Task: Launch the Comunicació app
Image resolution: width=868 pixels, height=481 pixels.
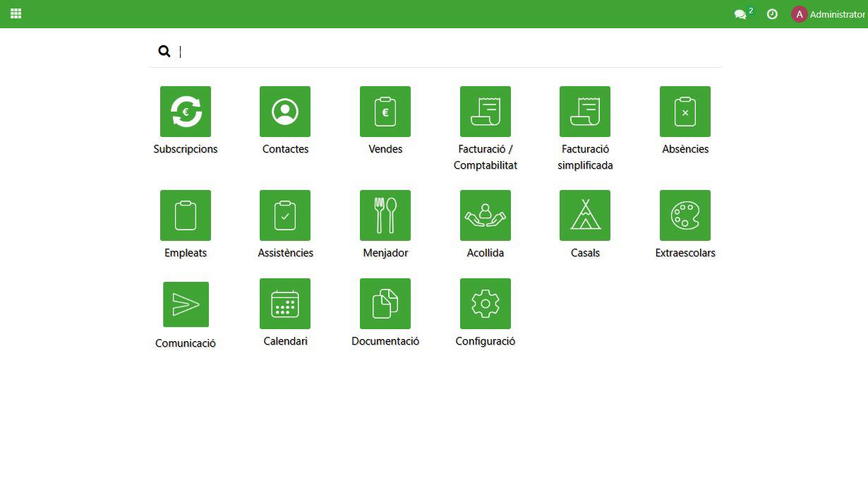Action: [x=186, y=304]
